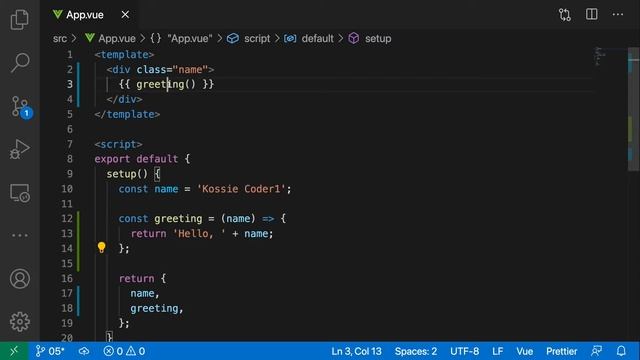Click setup() on line 9

[127, 174]
